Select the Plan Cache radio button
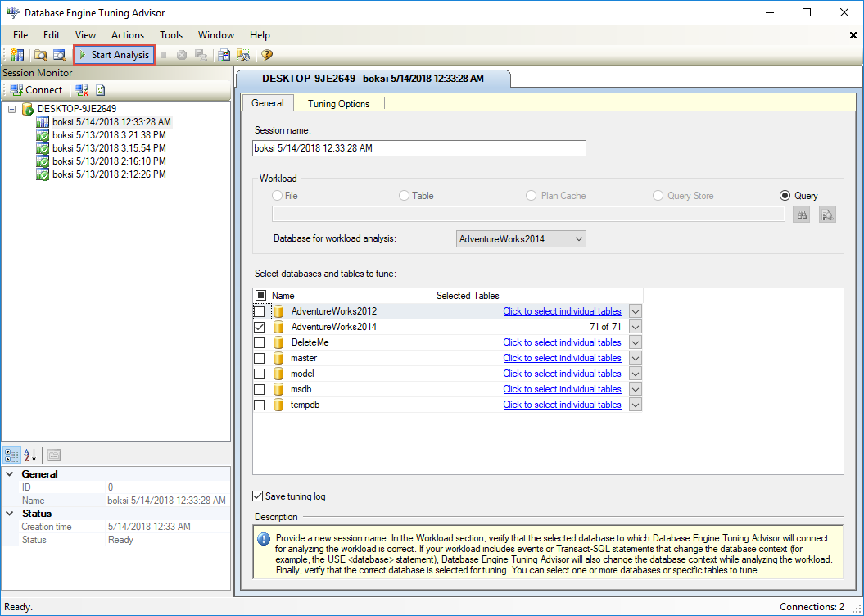864x616 pixels. (531, 196)
